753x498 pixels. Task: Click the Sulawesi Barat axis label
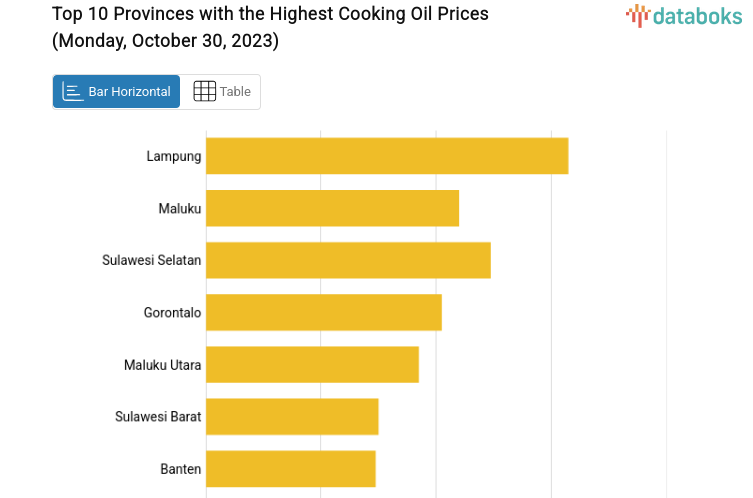(158, 416)
